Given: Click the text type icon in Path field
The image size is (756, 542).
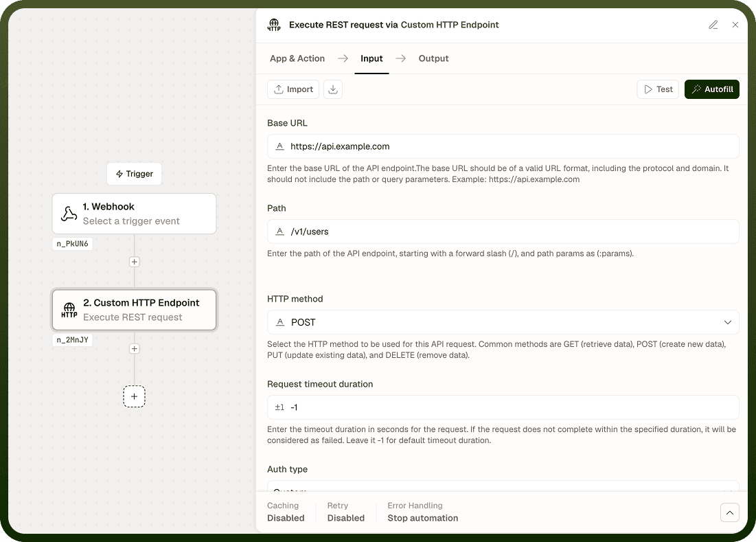Looking at the screenshot, I should 279,232.
